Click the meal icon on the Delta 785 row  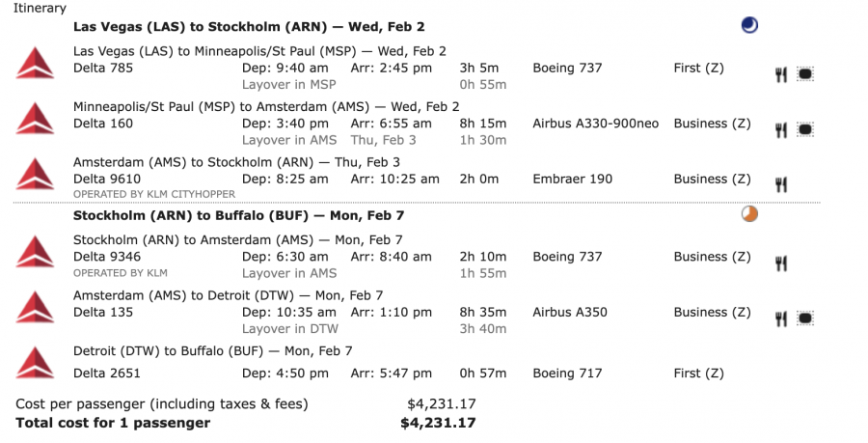781,75
